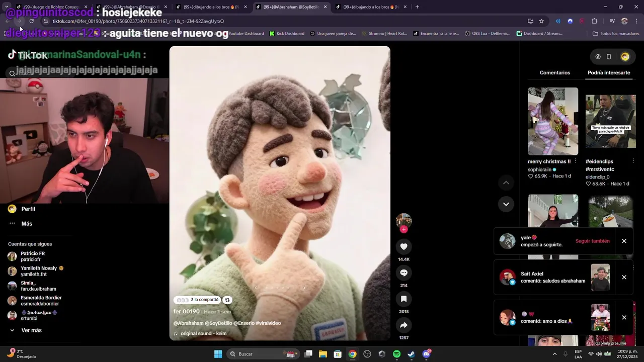Go to the next post with down arrow

506,204
